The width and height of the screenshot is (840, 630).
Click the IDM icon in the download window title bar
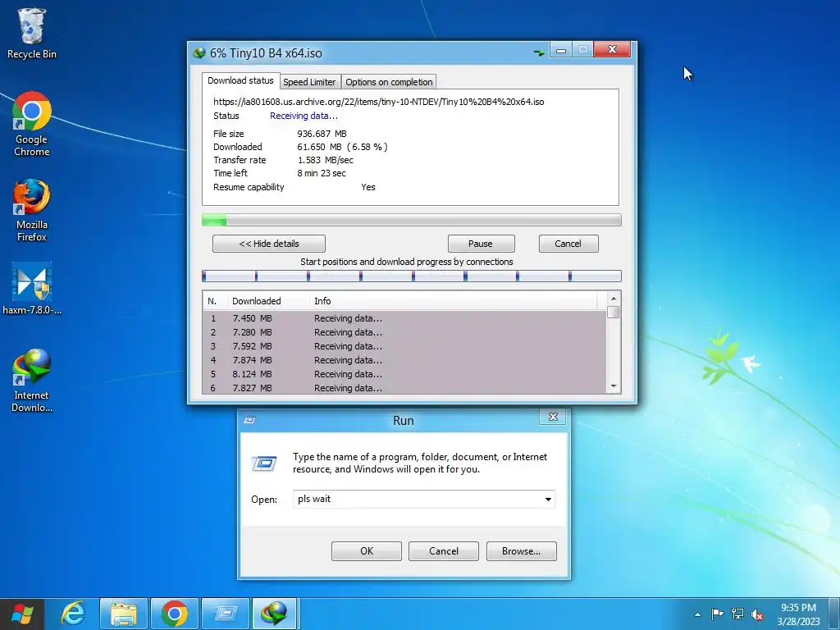point(199,53)
